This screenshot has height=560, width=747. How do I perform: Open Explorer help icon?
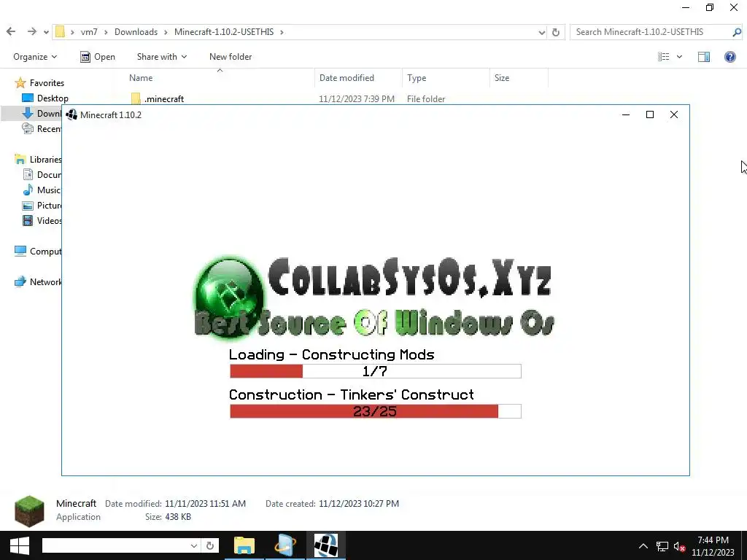coord(729,57)
